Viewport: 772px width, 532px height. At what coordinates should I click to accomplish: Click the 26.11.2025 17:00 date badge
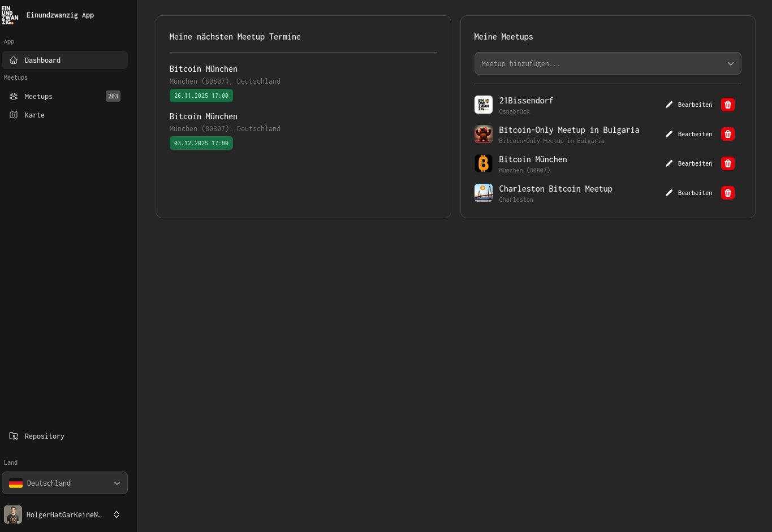pos(201,96)
